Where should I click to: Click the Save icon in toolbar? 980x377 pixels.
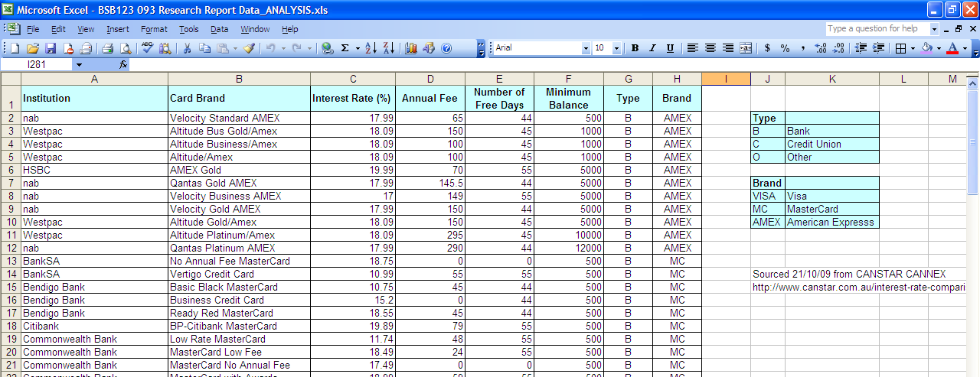coord(51,48)
